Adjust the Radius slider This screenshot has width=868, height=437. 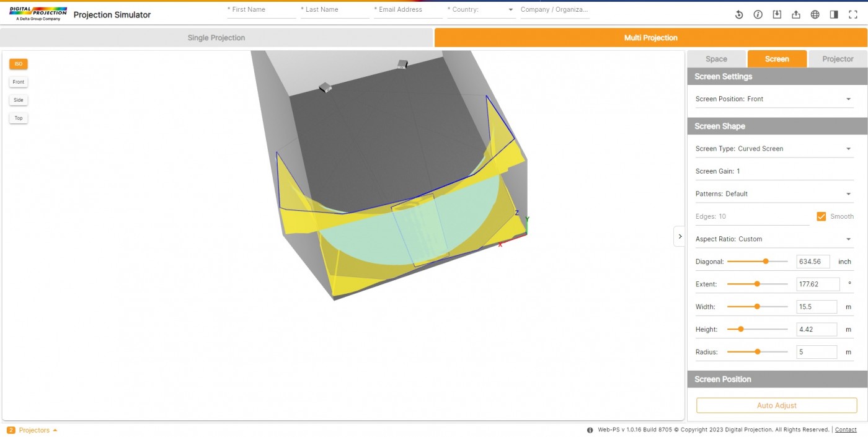pos(758,351)
